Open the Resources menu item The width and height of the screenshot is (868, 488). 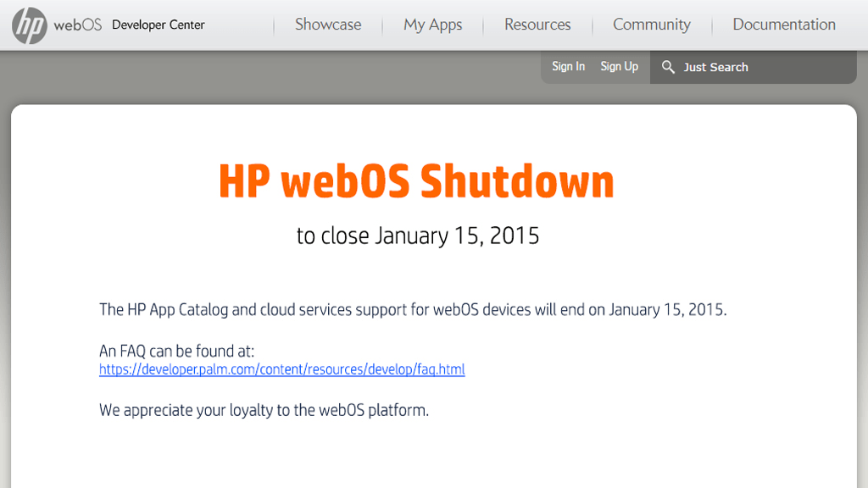[537, 25]
